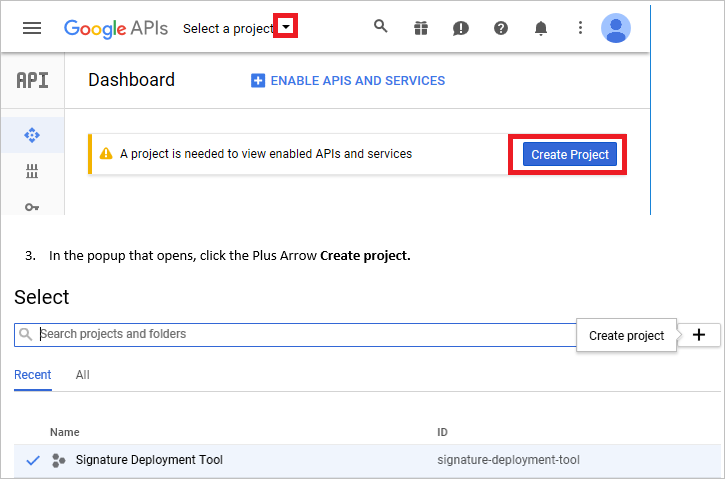Switch to the Recent tab

pos(33,375)
